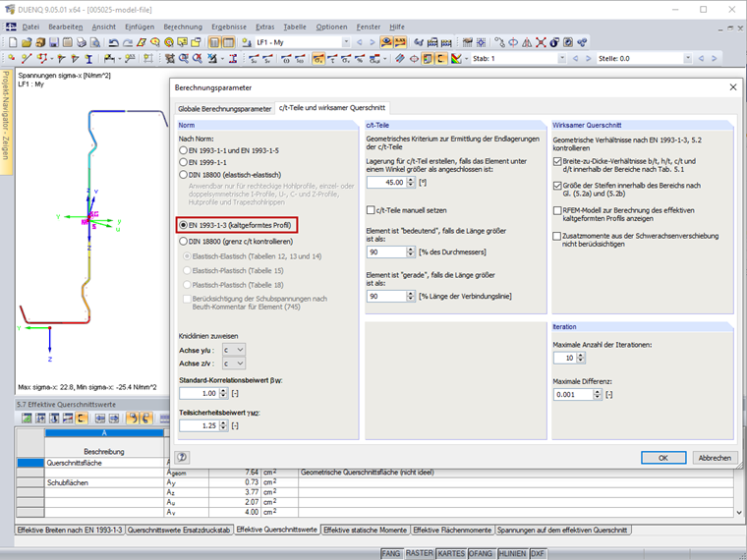This screenshot has height=560, width=747.
Task: Increase the 45.00 angle value spinner
Action: tap(411, 180)
